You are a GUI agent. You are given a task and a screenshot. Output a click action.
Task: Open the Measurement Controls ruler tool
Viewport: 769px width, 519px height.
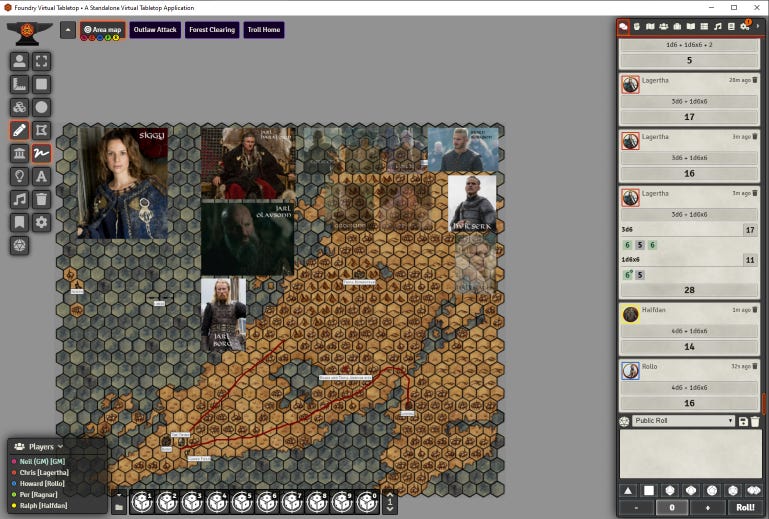[x=19, y=84]
